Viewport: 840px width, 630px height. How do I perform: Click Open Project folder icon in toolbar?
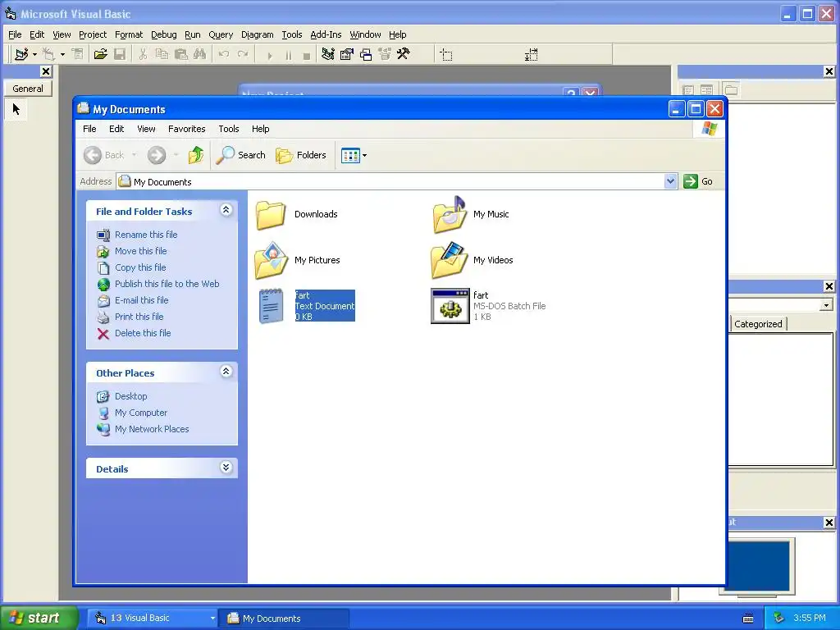100,54
